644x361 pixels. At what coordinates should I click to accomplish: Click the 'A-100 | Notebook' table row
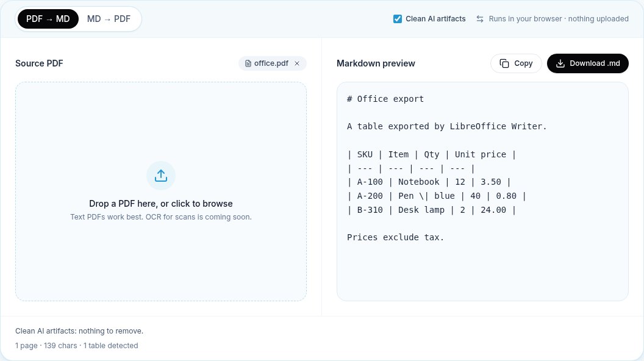pyautogui.click(x=429, y=182)
